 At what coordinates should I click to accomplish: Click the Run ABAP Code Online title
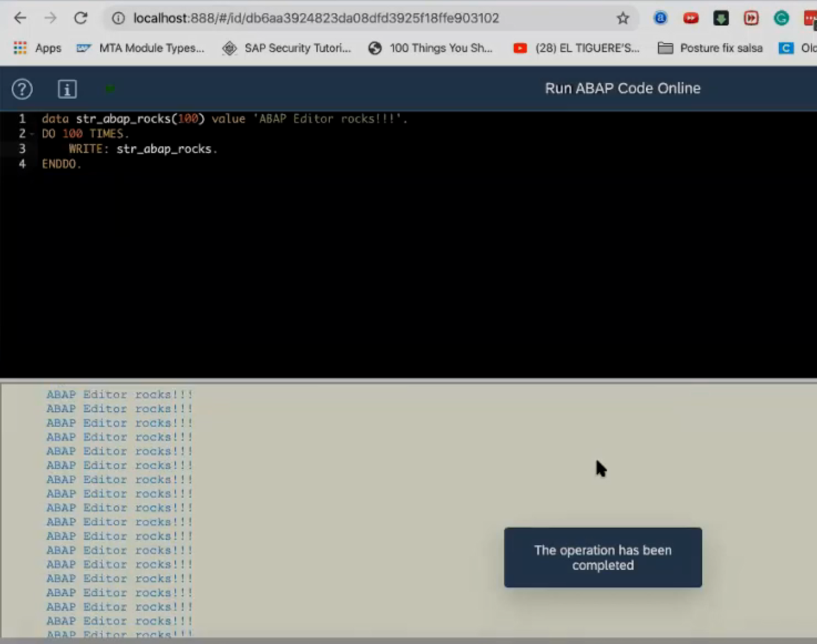622,88
